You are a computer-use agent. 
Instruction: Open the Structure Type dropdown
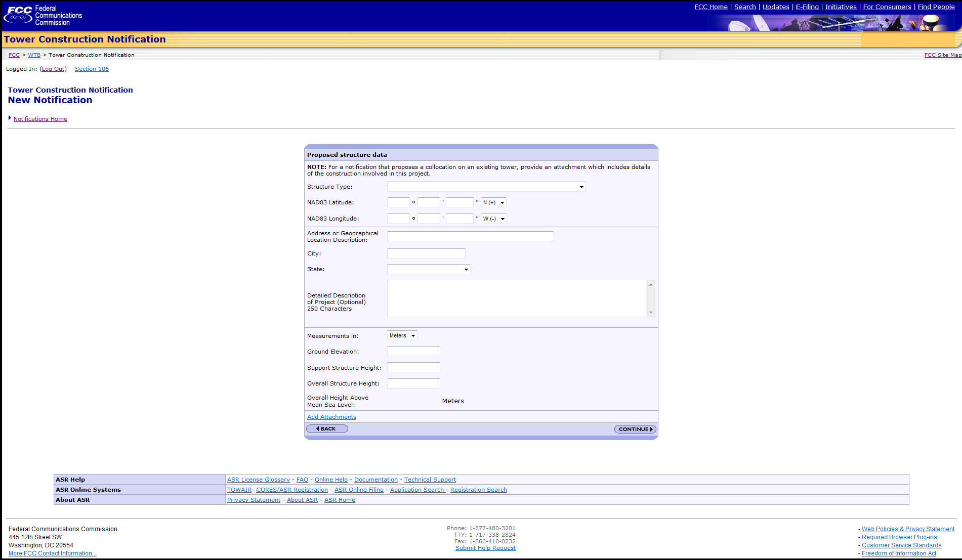486,187
